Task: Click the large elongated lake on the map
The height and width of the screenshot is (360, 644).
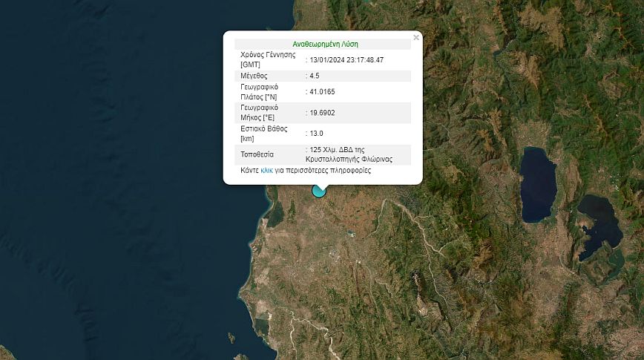Action: click(x=537, y=186)
